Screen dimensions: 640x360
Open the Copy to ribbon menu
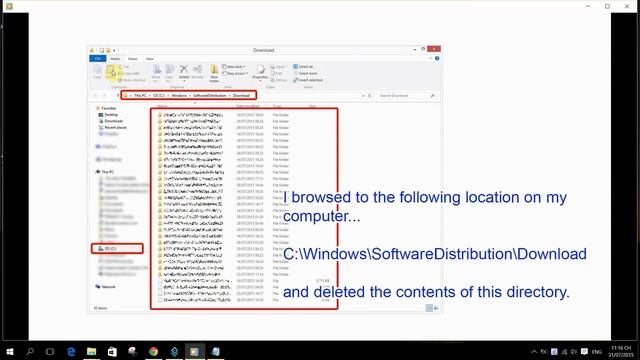pyautogui.click(x=169, y=73)
